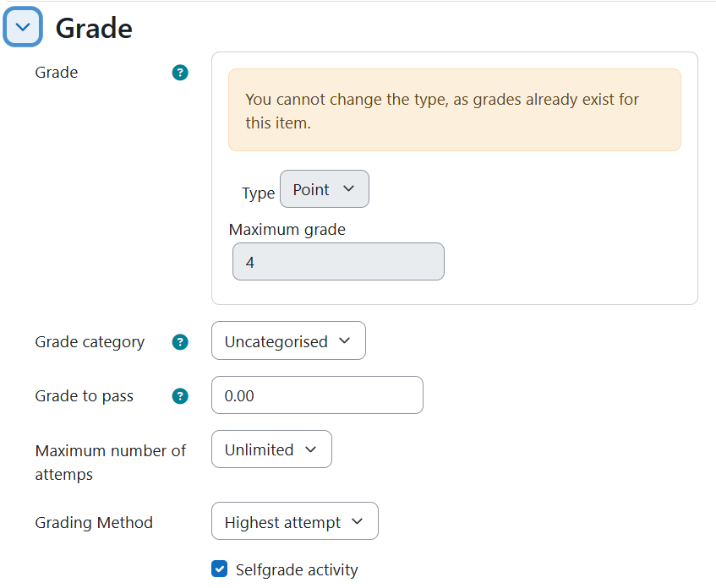This screenshot has width=716, height=588.
Task: Click the cannot change type warning message
Action: [455, 110]
